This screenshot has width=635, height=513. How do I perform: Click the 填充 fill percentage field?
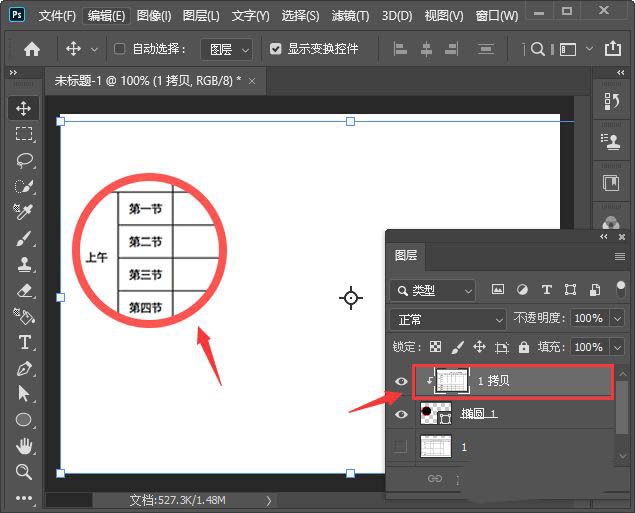[x=587, y=347]
